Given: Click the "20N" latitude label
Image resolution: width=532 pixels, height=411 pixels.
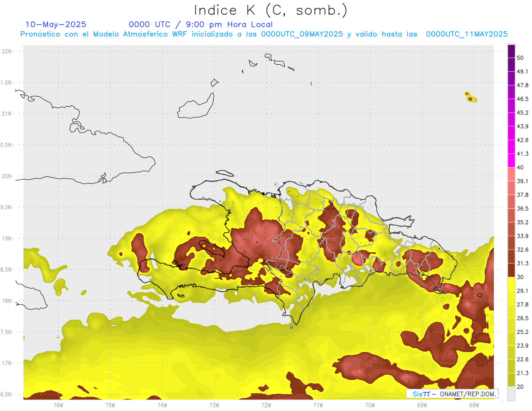Looking at the screenshot, I should click(x=7, y=176).
